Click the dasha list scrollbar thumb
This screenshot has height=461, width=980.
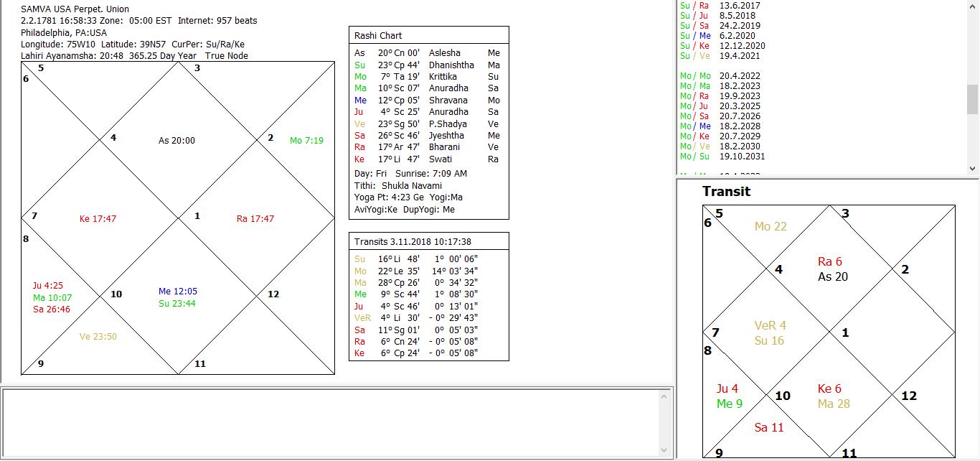click(x=973, y=99)
